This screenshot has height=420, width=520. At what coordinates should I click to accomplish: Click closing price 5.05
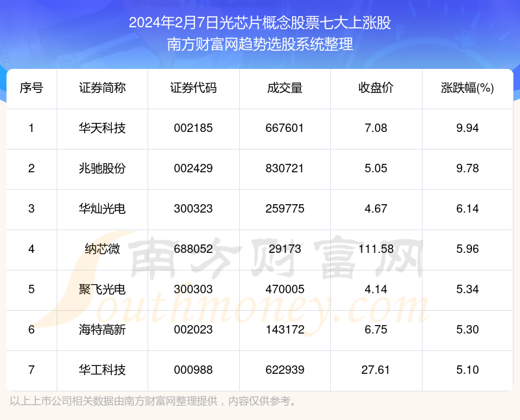coord(376,168)
